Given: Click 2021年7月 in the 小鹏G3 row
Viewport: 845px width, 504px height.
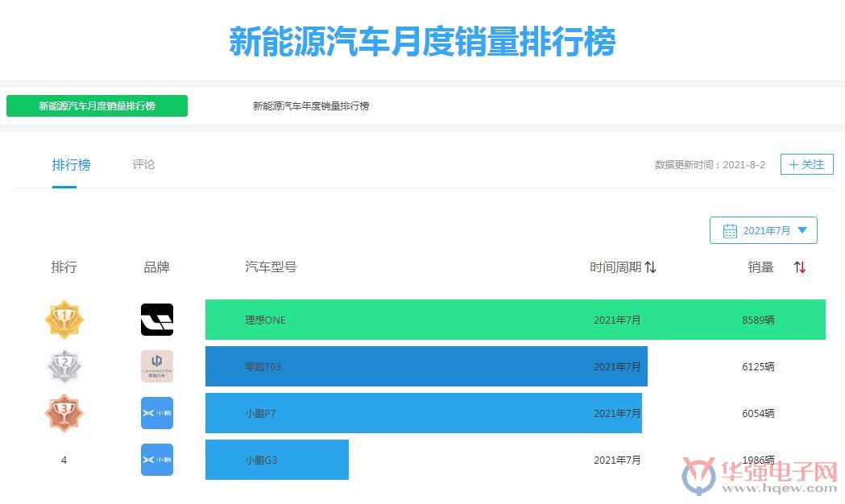Looking at the screenshot, I should coord(617,461).
